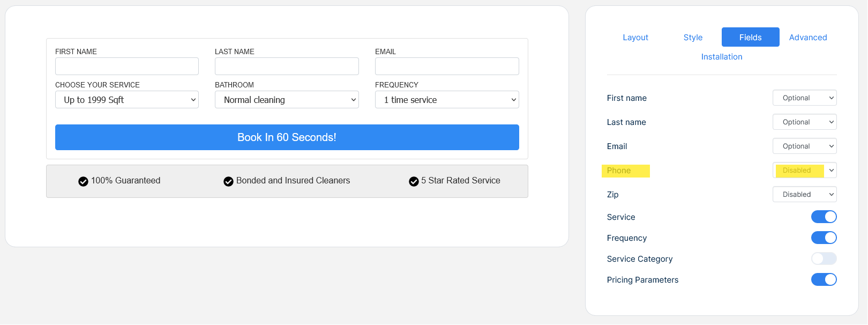Viewport: 868px width, 325px height.
Task: Open the Last name requirement dropdown
Action: tap(804, 122)
